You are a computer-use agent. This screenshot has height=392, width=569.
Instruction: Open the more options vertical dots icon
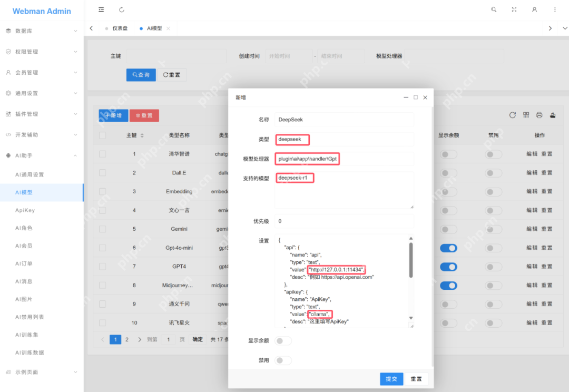pos(555,9)
